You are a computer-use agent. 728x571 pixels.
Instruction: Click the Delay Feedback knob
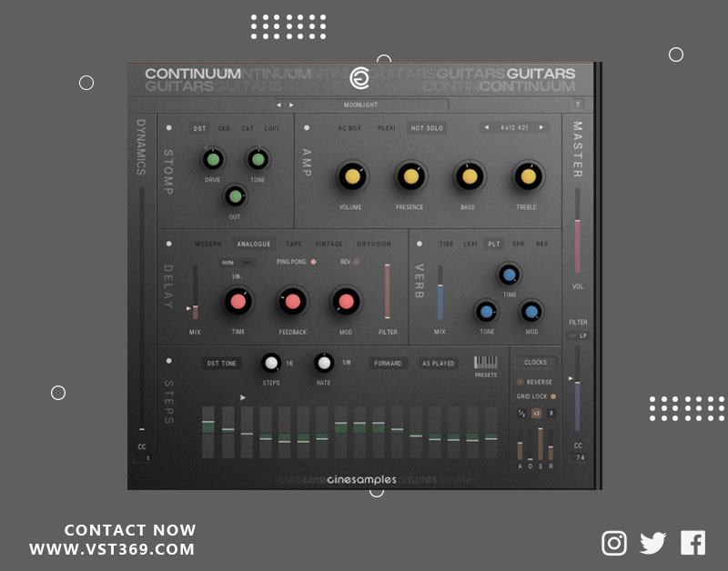point(292,302)
